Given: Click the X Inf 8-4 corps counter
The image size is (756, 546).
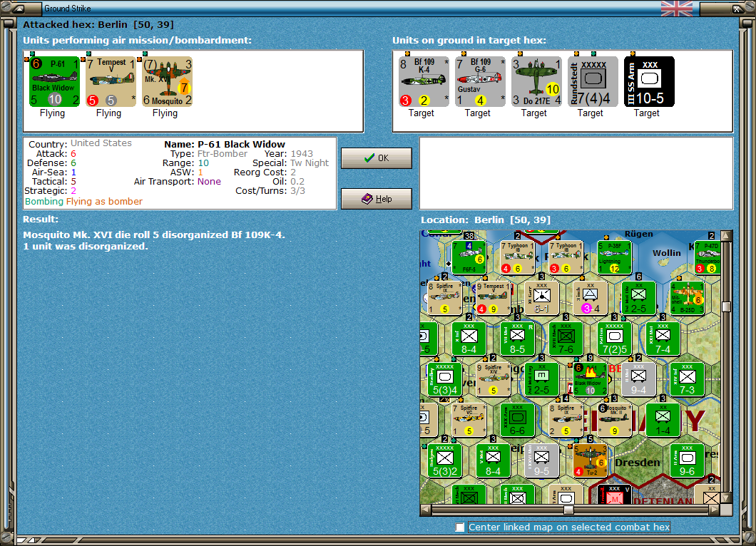Looking at the screenshot, I should (469, 339).
